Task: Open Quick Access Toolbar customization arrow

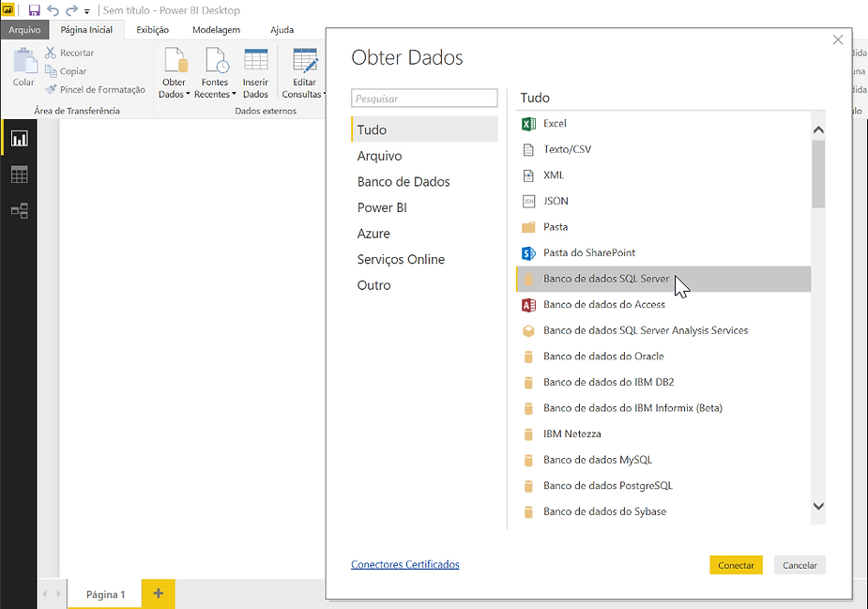Action: click(x=87, y=11)
